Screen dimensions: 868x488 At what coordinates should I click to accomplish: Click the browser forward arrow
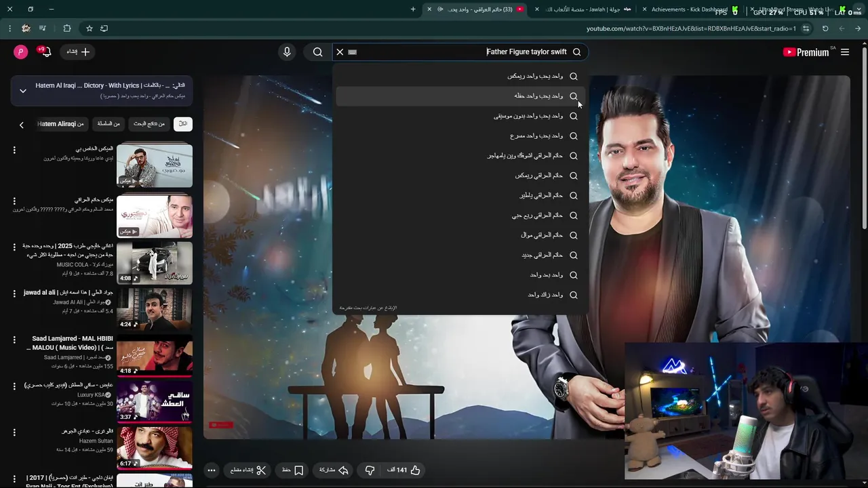coord(842,28)
